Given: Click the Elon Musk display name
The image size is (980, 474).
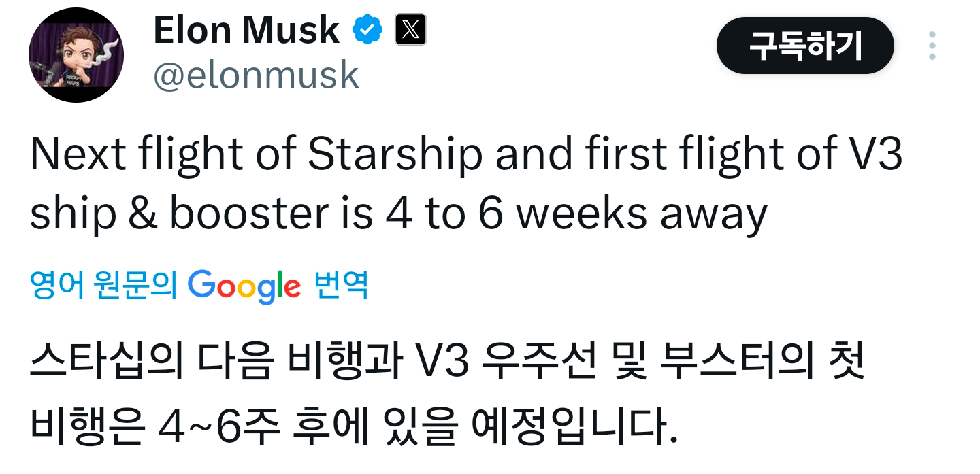Looking at the screenshot, I should (x=246, y=31).
